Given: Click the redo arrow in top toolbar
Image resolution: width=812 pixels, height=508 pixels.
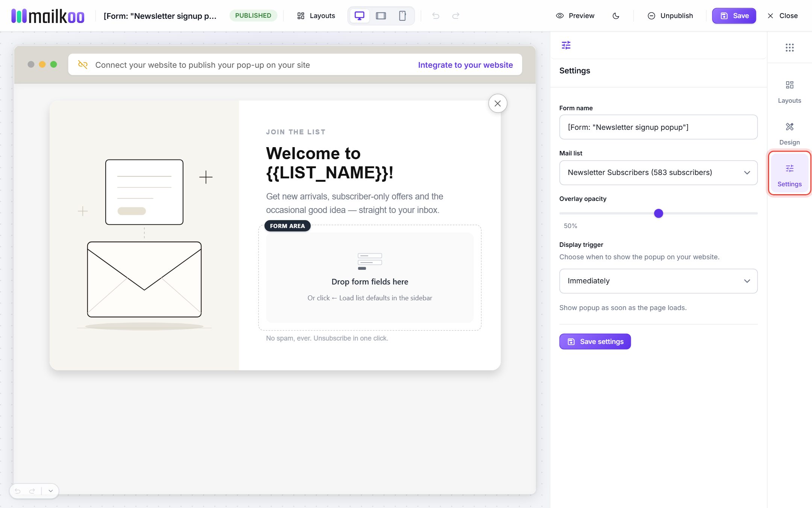Looking at the screenshot, I should pyautogui.click(x=456, y=16).
